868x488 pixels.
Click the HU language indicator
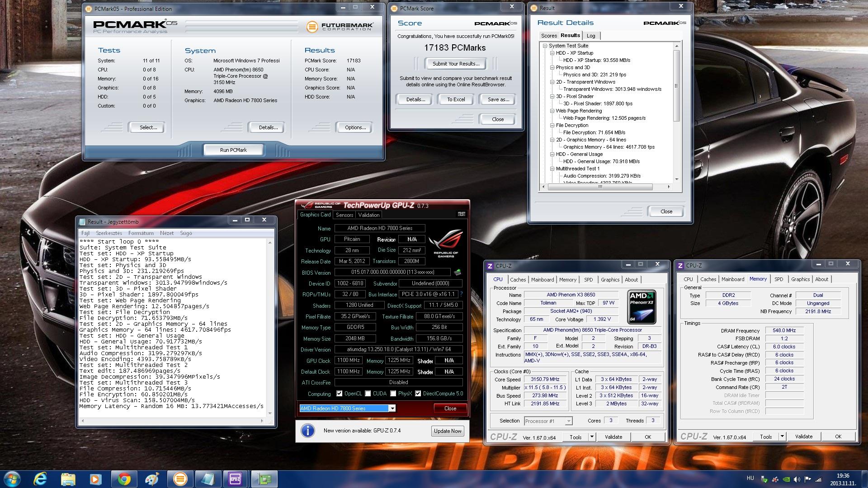click(x=750, y=478)
